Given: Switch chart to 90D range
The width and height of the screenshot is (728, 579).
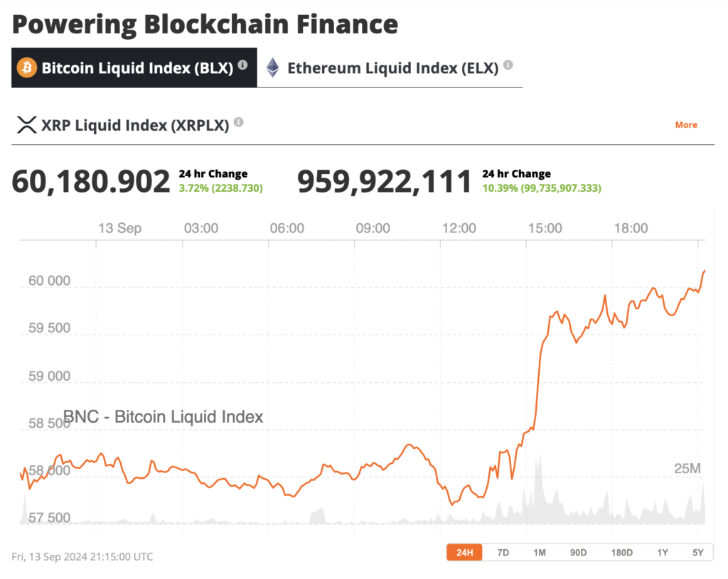Looking at the screenshot, I should click(578, 553).
